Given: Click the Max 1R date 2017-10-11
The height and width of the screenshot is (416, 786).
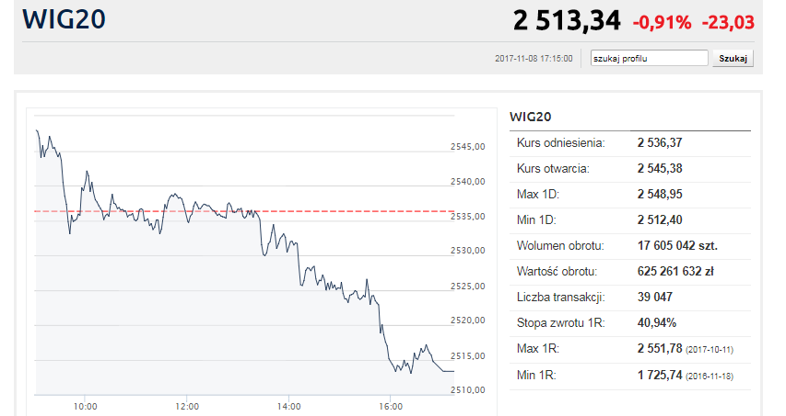Looking at the screenshot, I should 711,349.
